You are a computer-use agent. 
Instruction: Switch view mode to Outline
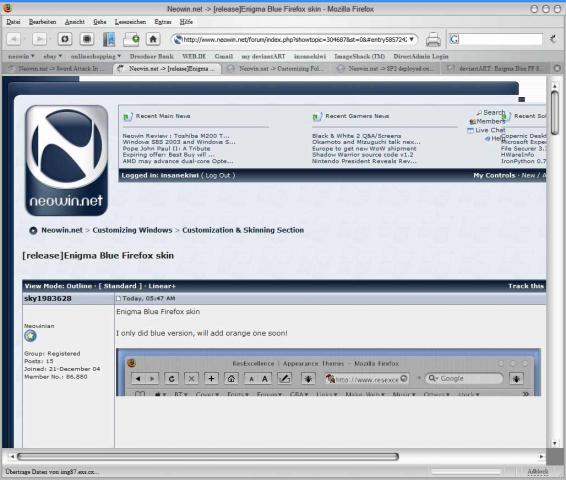(79, 286)
